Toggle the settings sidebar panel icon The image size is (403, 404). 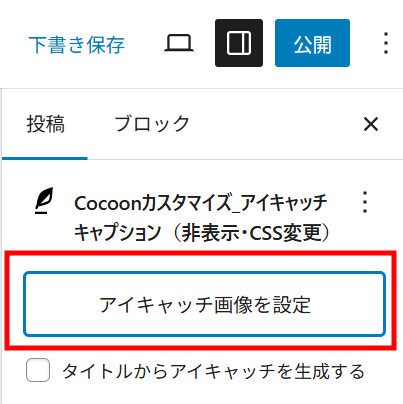click(x=239, y=43)
